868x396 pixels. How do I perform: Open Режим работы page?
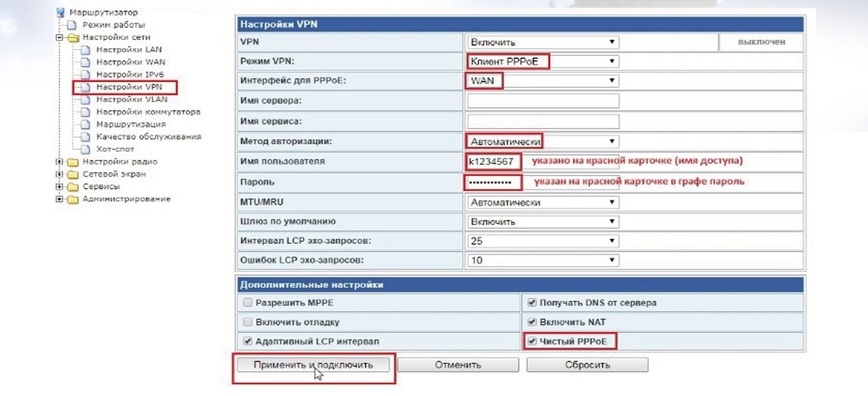pyautogui.click(x=114, y=25)
